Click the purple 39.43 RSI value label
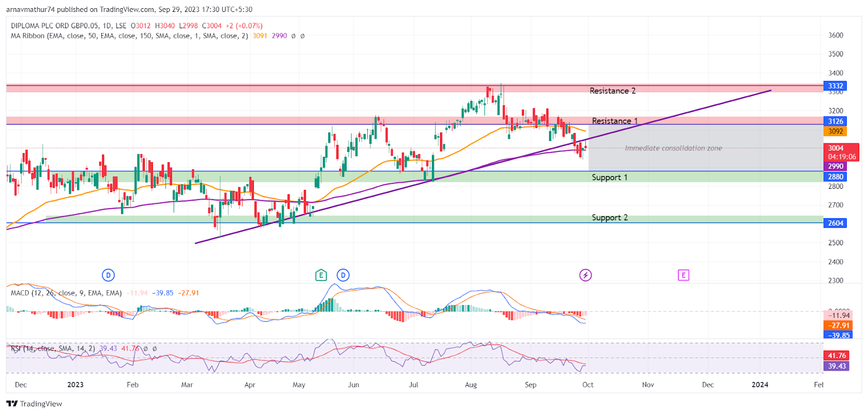The width and height of the screenshot is (868, 414). pyautogui.click(x=837, y=366)
